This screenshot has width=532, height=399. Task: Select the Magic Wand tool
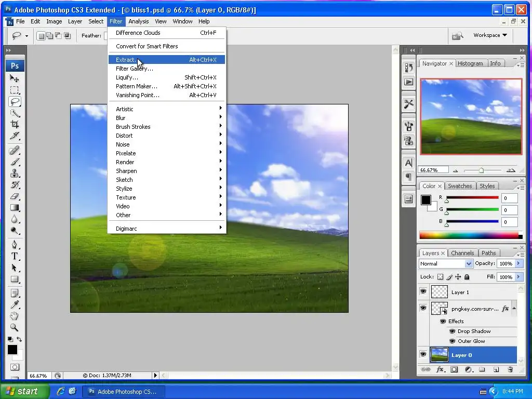pos(14,113)
